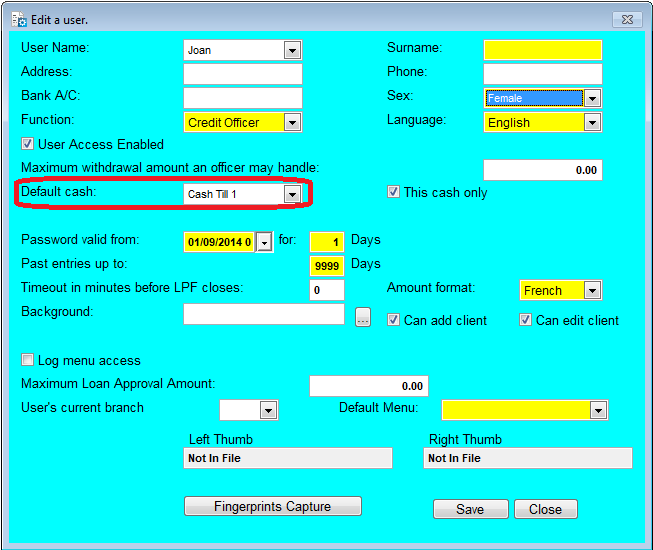
Task: Click the Right Thumb status field
Action: [528, 458]
